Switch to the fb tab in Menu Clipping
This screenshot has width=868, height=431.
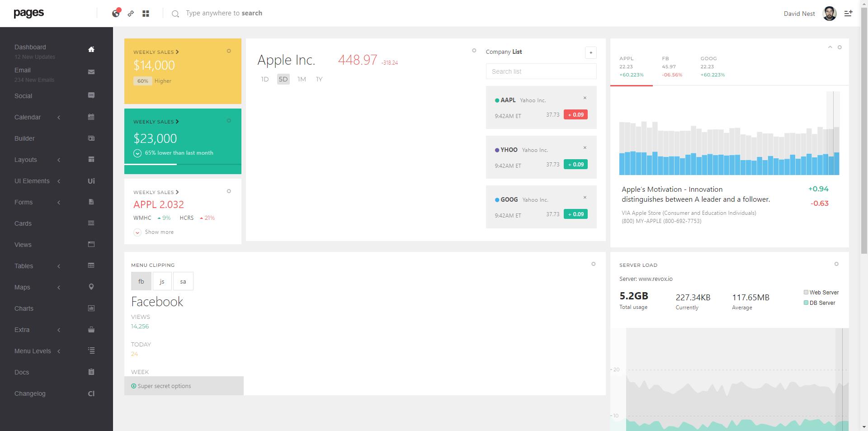[141, 281]
